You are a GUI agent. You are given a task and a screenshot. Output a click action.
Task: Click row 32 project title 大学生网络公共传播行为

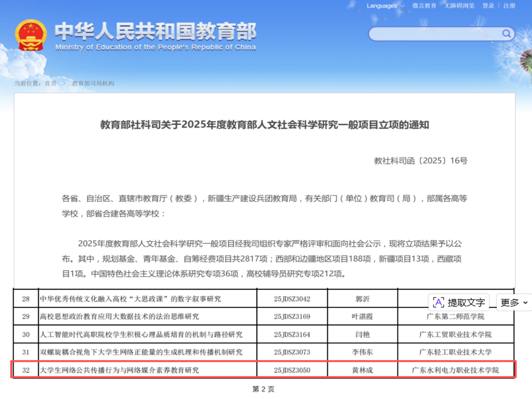click(119, 370)
